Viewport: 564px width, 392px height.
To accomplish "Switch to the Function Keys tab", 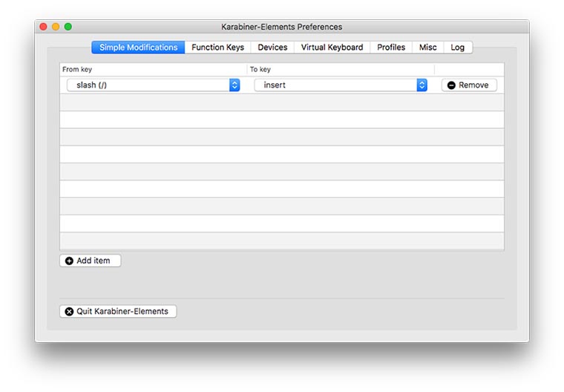I will 217,48.
